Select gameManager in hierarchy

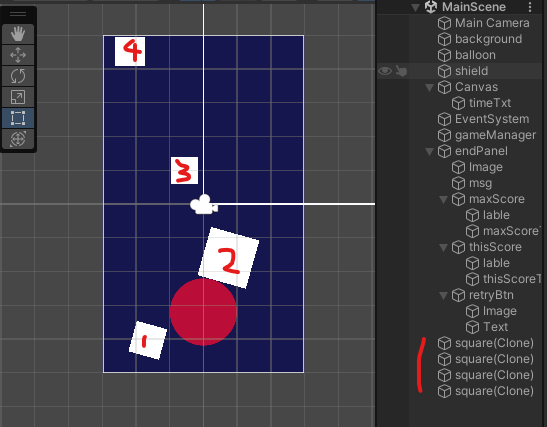coord(495,135)
